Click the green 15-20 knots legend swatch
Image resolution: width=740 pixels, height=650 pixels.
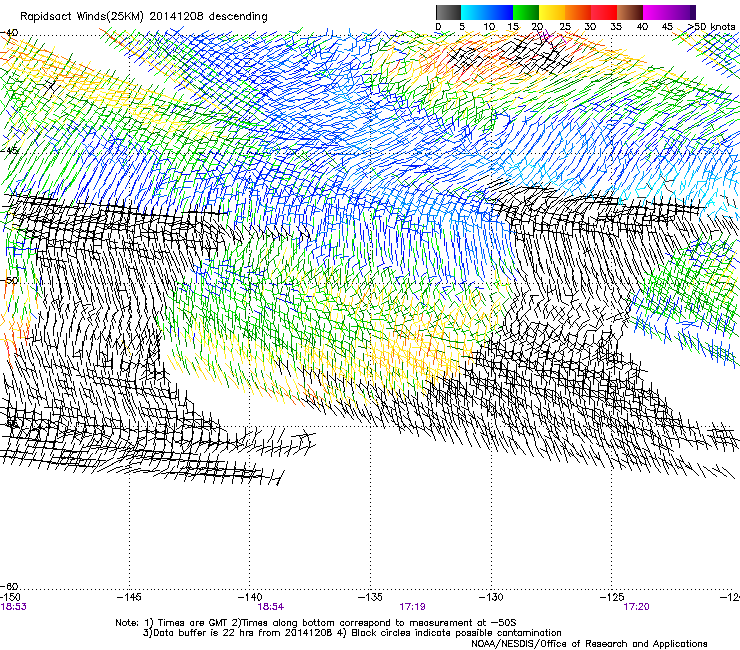[x=526, y=12]
